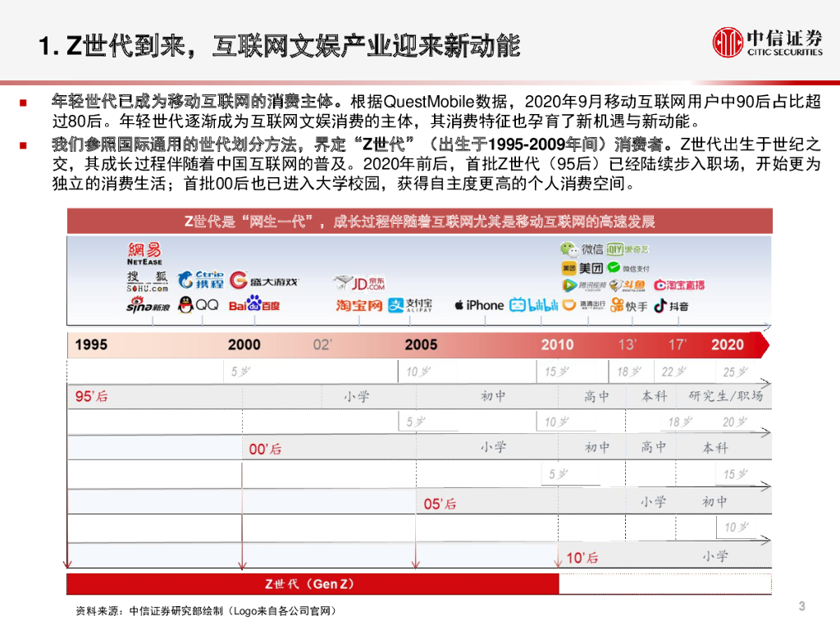This screenshot has width=840, height=630.
Task: Select the 2000 timeline marker
Action: coord(244,345)
